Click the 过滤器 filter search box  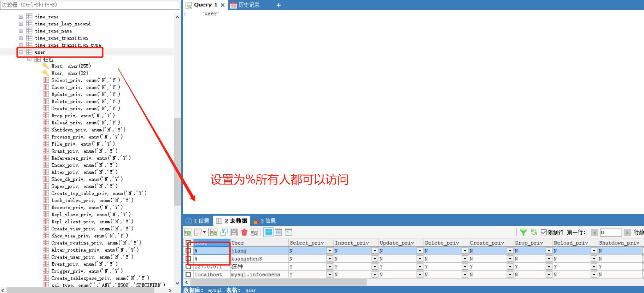point(90,5)
